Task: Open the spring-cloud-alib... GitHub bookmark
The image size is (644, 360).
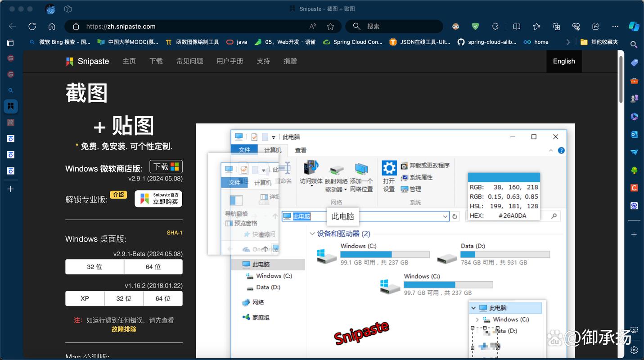Action: point(487,42)
